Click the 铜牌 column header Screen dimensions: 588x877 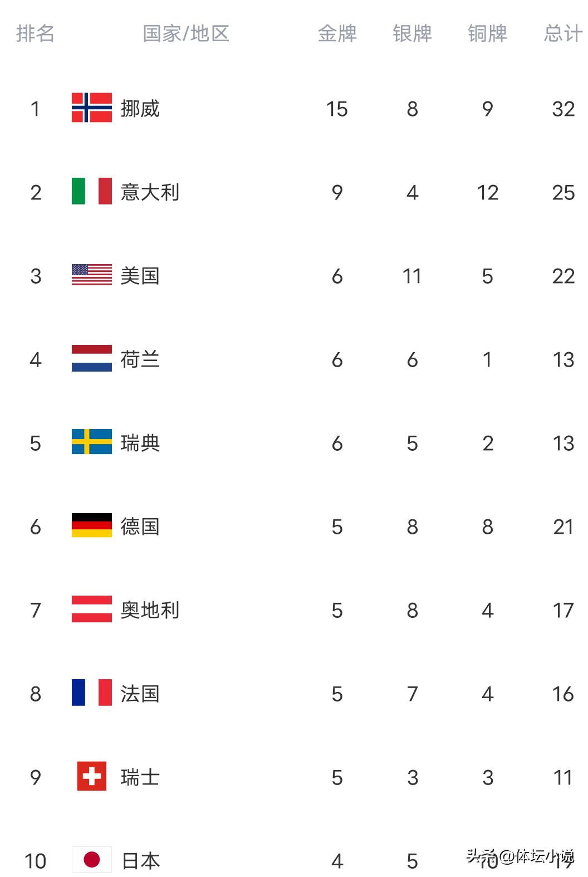pyautogui.click(x=487, y=33)
